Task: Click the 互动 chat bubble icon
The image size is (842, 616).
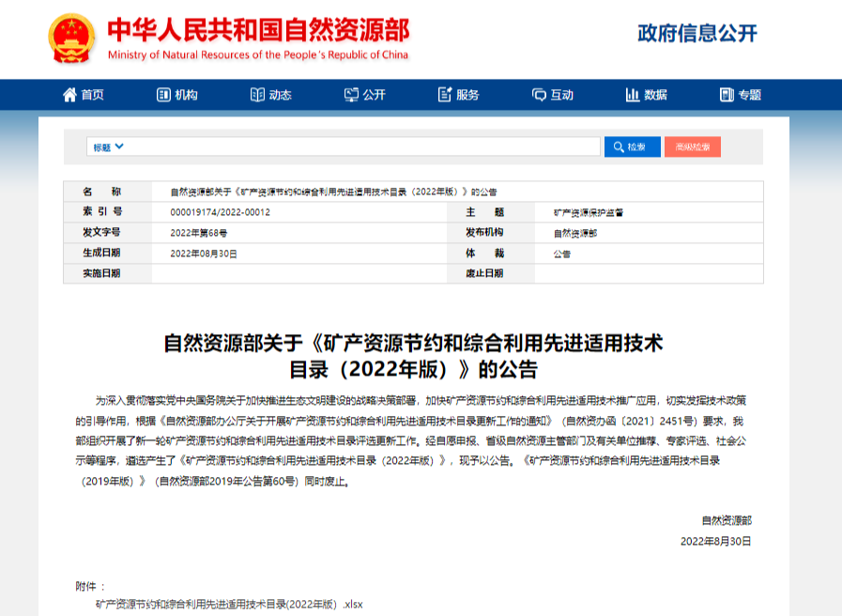Action: [539, 95]
